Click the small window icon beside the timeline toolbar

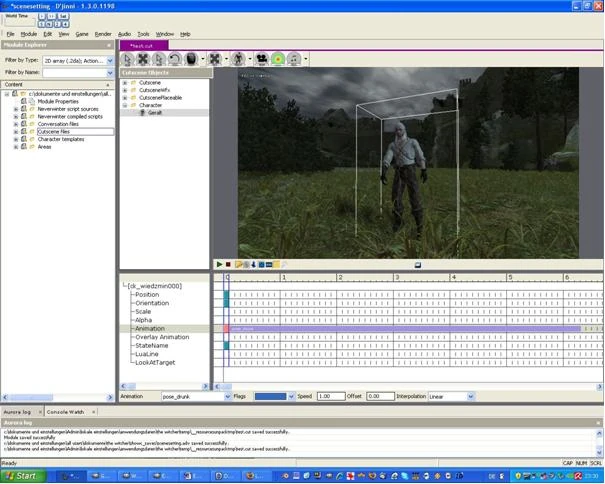point(417,265)
